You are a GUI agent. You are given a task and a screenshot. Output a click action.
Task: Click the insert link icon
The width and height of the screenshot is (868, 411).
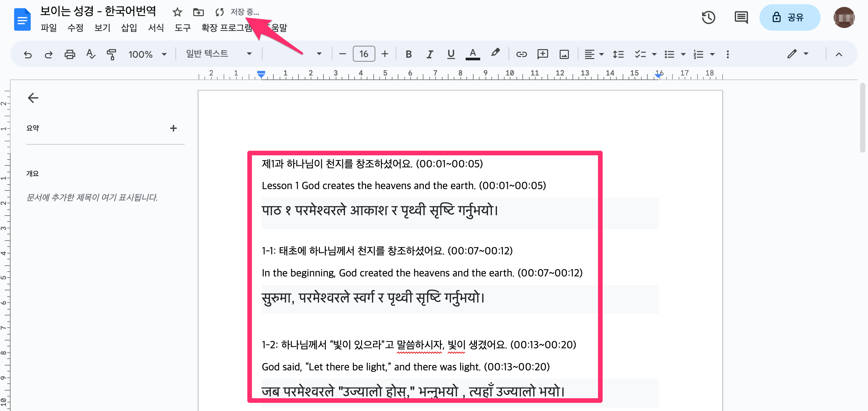(521, 54)
